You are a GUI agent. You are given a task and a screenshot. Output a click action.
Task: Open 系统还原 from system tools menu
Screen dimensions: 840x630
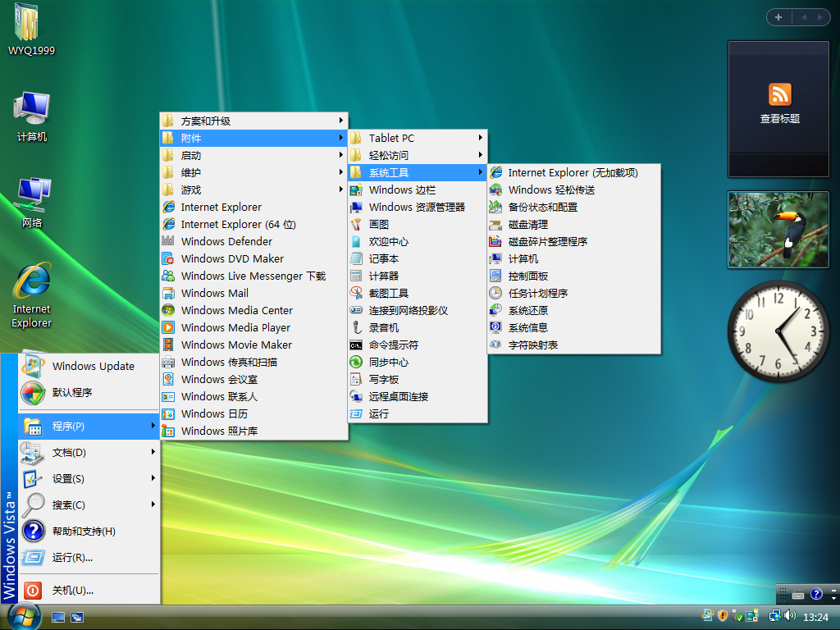coord(528,310)
